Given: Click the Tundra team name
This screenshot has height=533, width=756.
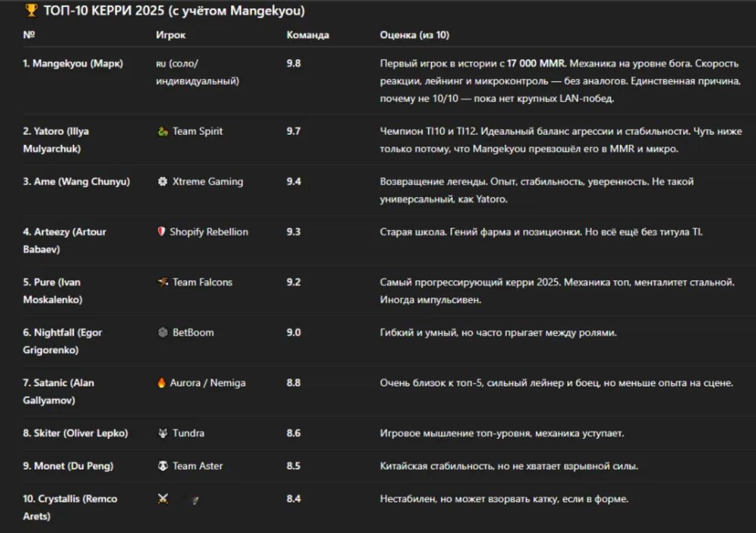Looking at the screenshot, I should [x=188, y=433].
